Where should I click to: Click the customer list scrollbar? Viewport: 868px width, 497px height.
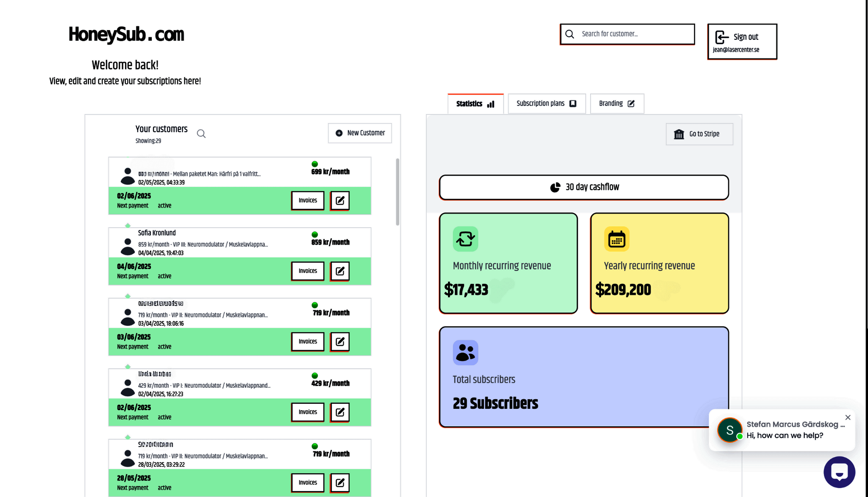tap(398, 192)
